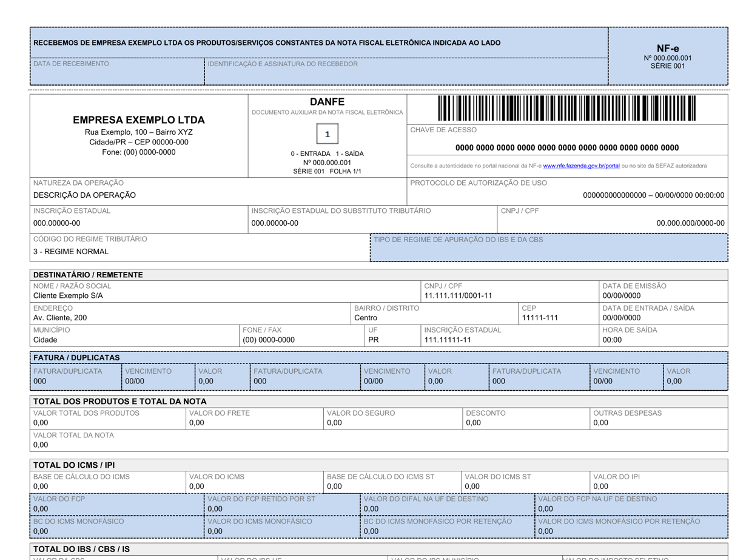Click the TOTAL DO IBS / CBS / IS header
The width and height of the screenshot is (746, 560).
[378, 549]
